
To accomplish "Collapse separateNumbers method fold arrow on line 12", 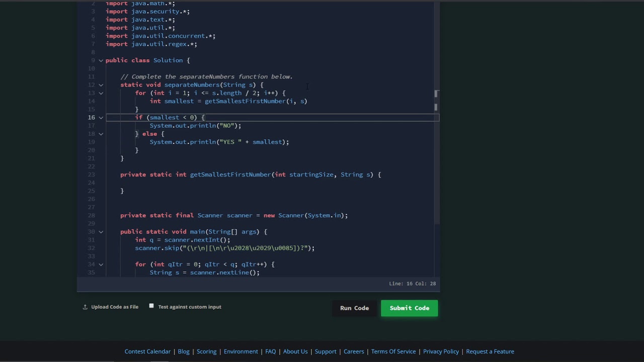I will coord(101,85).
